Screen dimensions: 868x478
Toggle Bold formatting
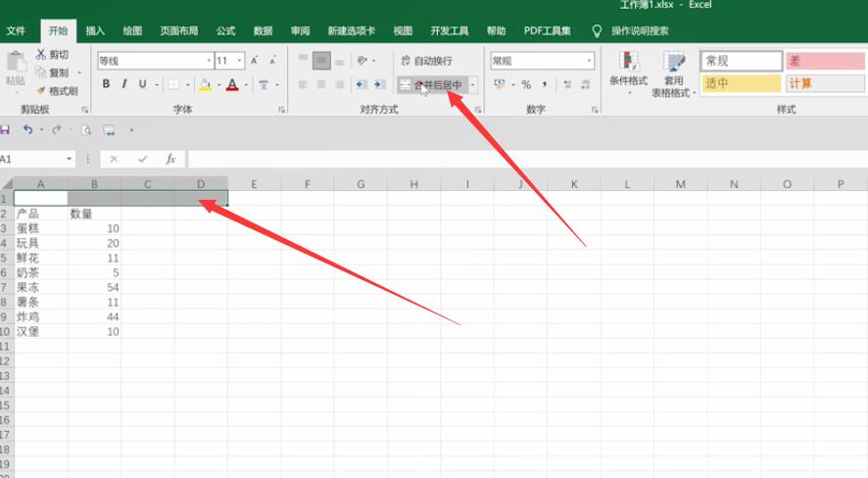pos(106,84)
